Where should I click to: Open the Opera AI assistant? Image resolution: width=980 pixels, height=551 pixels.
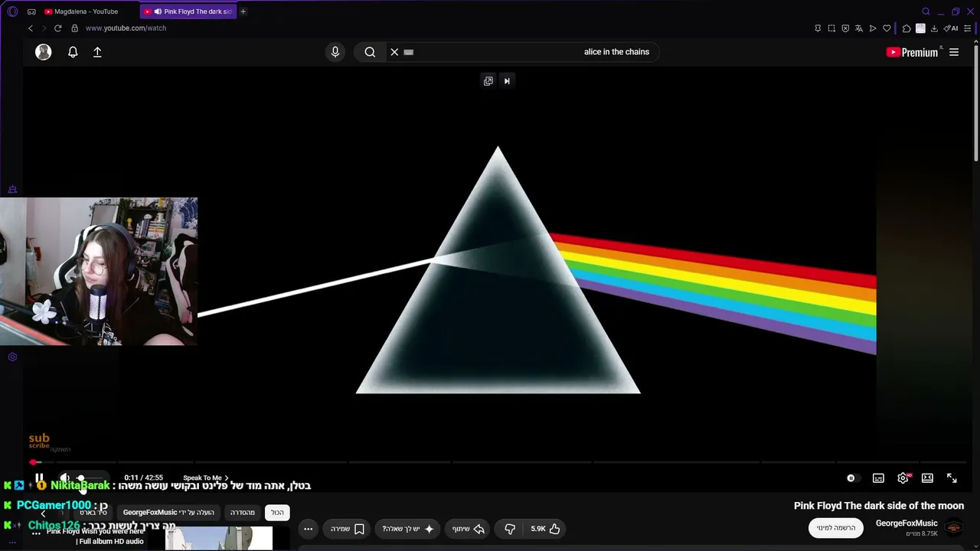click(952, 28)
